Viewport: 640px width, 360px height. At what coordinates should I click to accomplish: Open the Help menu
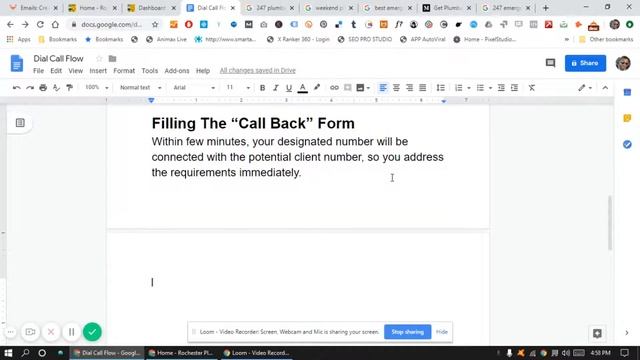click(203, 71)
